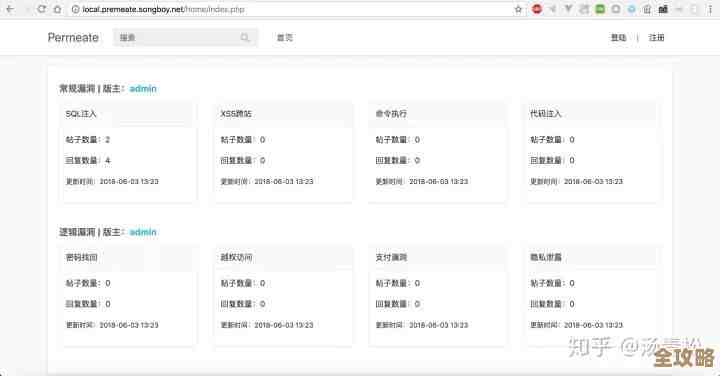Open the 代码注入 board
The height and width of the screenshot is (376, 720).
pyautogui.click(x=546, y=114)
